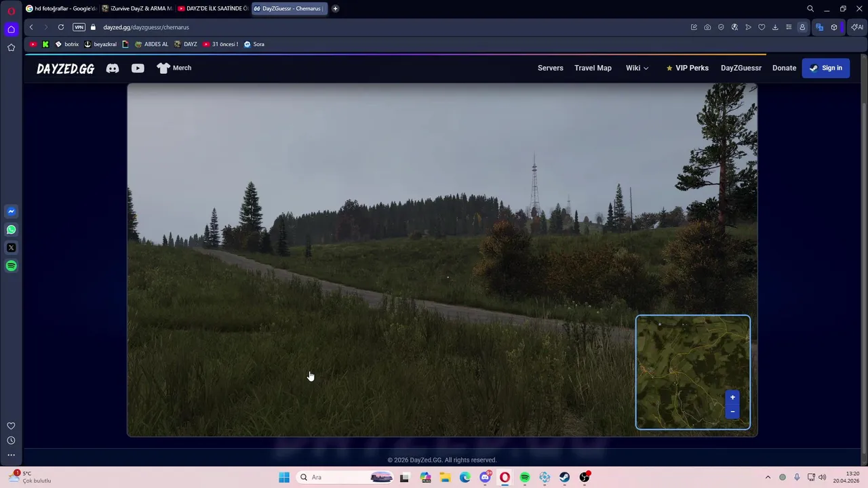Viewport: 868px width, 488px height.
Task: Open the 31 öncesi ! bookmark
Action: [220, 44]
